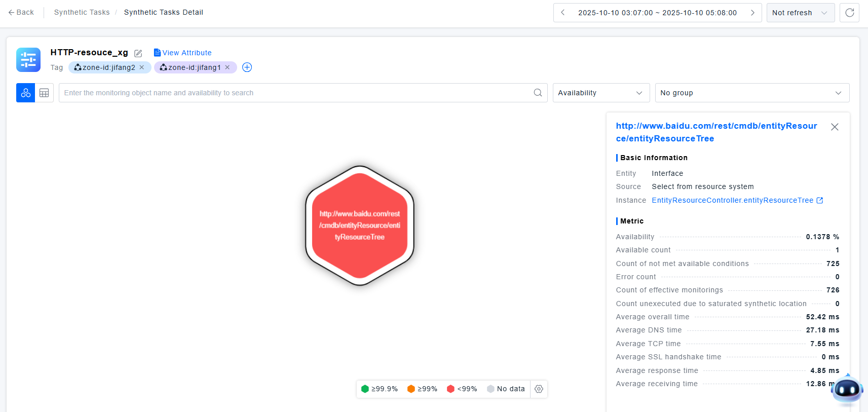Click the Back navigation button
This screenshot has width=868, height=412.
tap(21, 12)
